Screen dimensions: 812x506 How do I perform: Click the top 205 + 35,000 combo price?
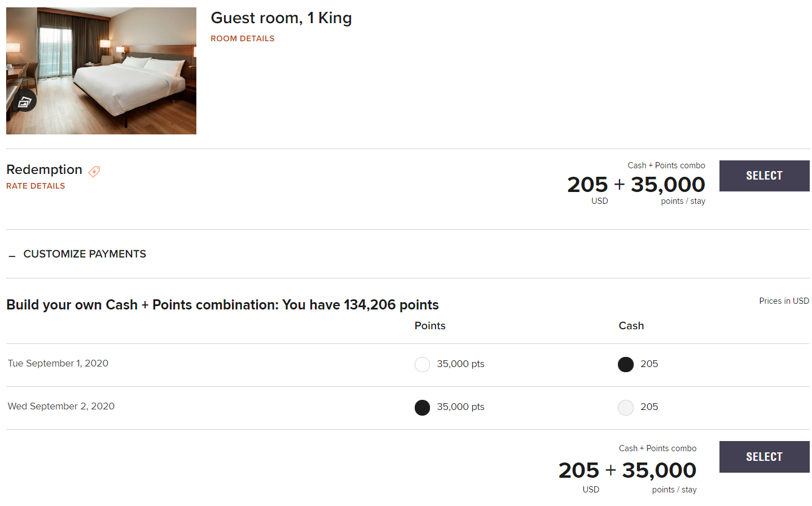pos(636,185)
